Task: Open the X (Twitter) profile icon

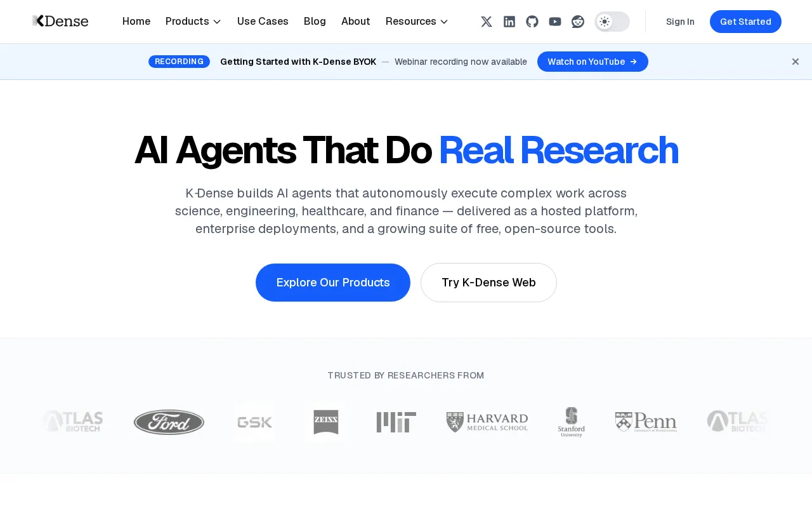Action: click(x=487, y=22)
